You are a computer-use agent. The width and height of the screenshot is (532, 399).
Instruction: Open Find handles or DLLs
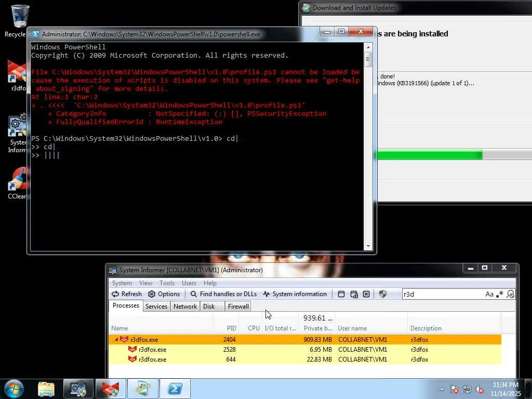click(x=223, y=294)
